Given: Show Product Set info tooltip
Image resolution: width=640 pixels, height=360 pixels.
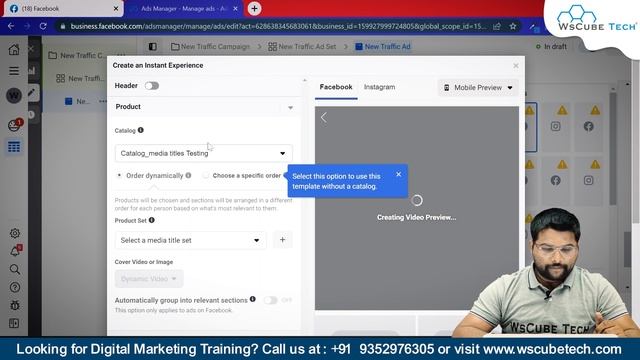Looking at the screenshot, I should tap(151, 220).
